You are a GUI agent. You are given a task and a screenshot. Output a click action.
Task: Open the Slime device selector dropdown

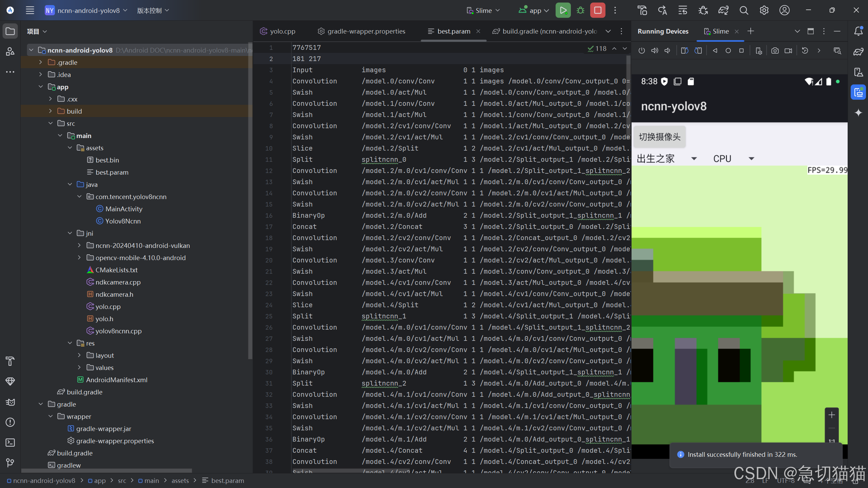click(x=483, y=10)
